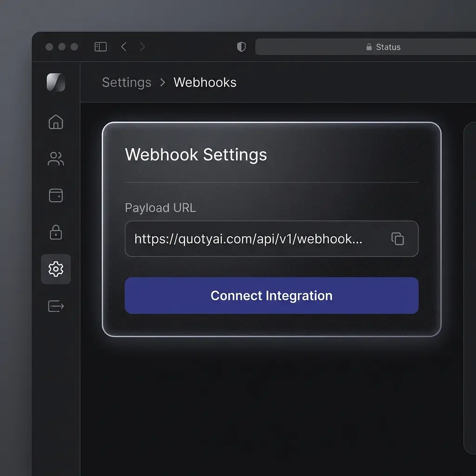Click the highlighted gear settings icon
This screenshot has height=476, width=476.
tap(56, 269)
